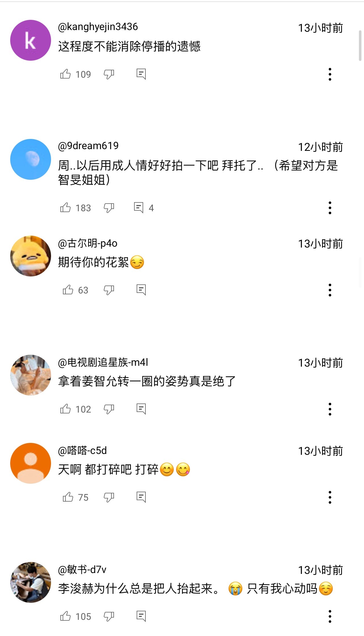Image resolution: width=364 pixels, height=636 pixels.
Task: Dislike the comment by @嗒嗒-c5d
Action: point(109,497)
